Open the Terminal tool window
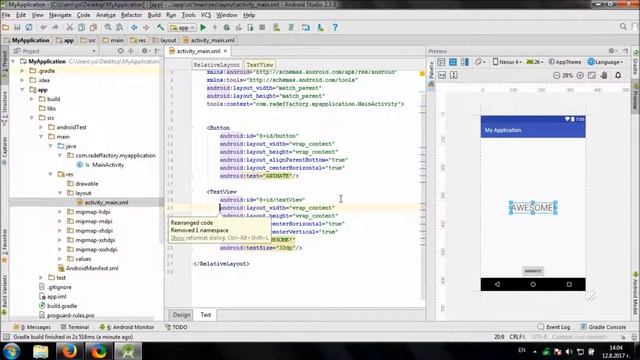640x360 pixels. click(x=75, y=327)
